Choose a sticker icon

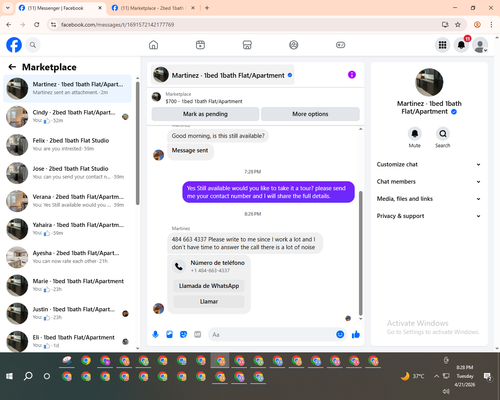point(183,334)
